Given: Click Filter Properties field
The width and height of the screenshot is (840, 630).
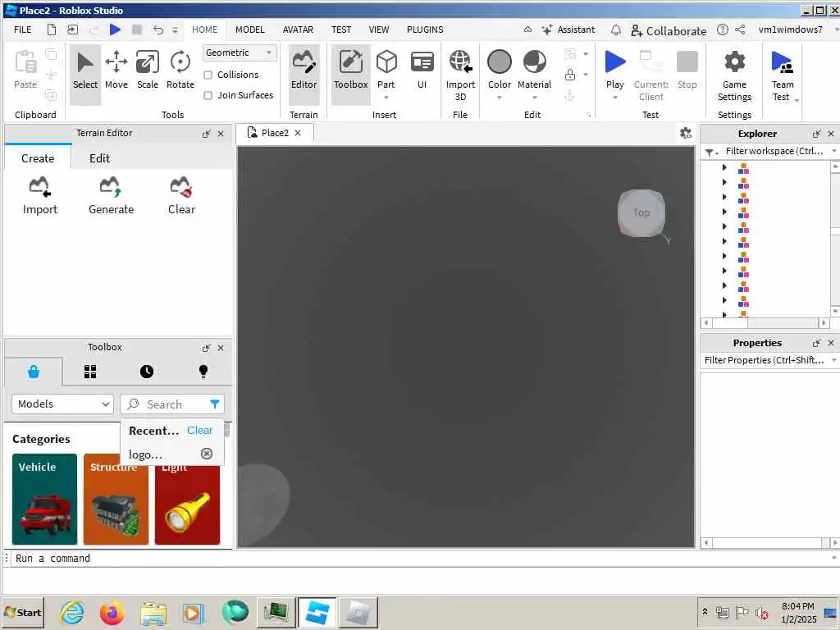Looking at the screenshot, I should tap(766, 360).
